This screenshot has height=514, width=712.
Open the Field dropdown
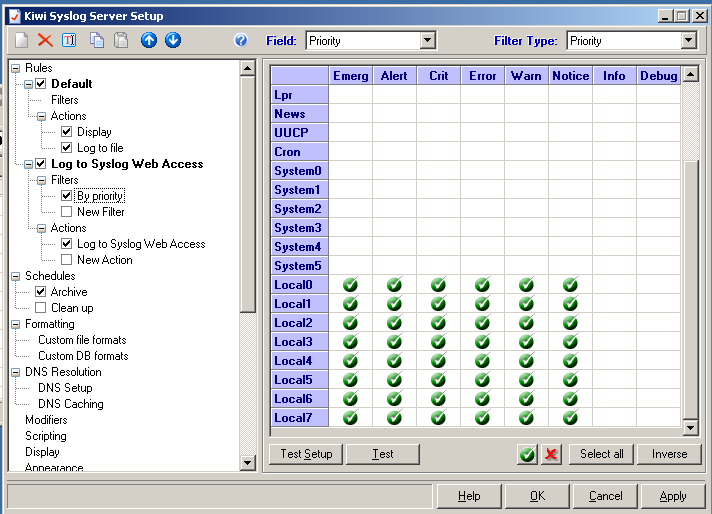click(x=427, y=40)
